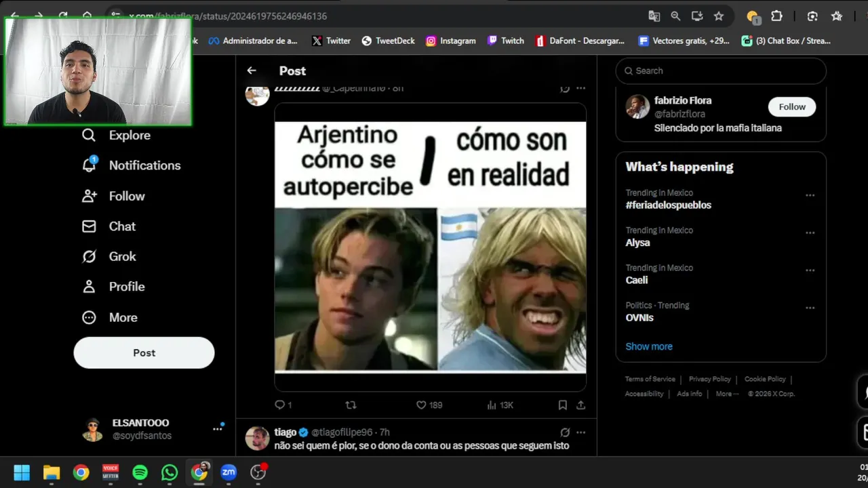This screenshot has width=868, height=488.
Task: Open Administrador de a... bookmark
Action: (x=253, y=41)
